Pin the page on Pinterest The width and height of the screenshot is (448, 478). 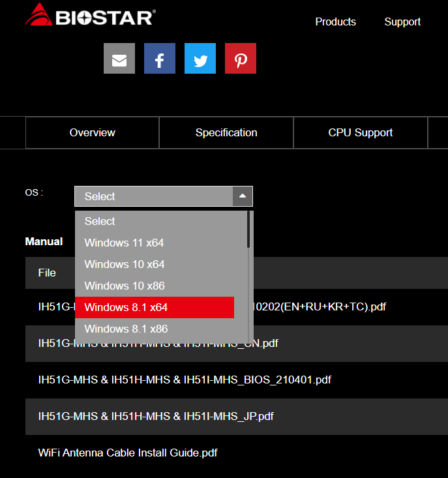[x=241, y=58]
